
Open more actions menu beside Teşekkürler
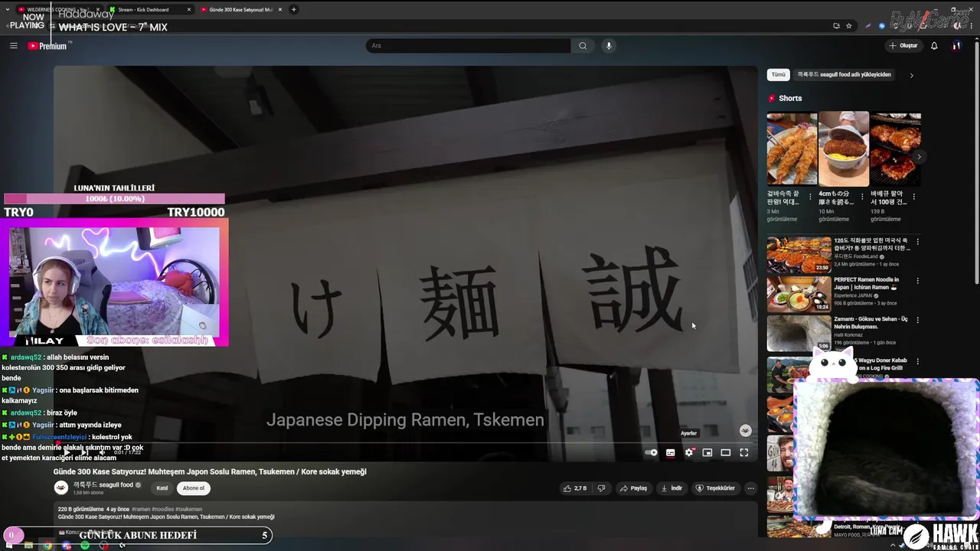751,488
